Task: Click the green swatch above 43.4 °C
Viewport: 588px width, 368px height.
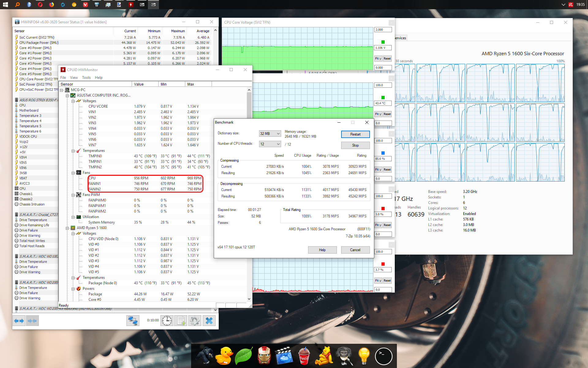Action: (x=383, y=98)
